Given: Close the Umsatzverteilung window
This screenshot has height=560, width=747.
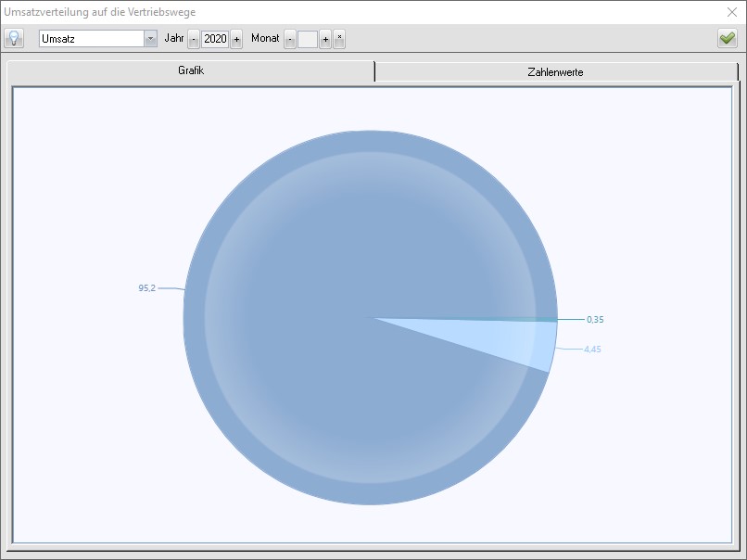Looking at the screenshot, I should pos(731,12).
